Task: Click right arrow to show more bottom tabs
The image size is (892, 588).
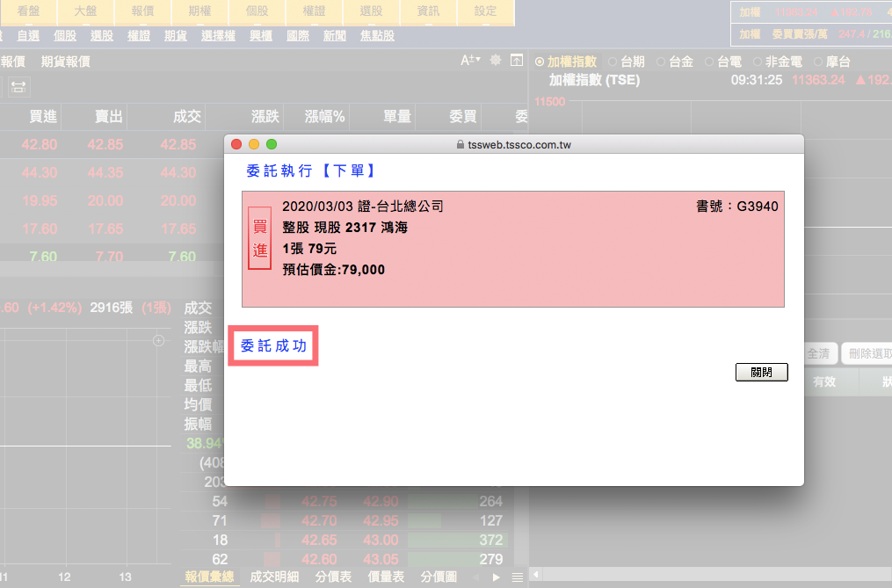Action: [x=496, y=577]
